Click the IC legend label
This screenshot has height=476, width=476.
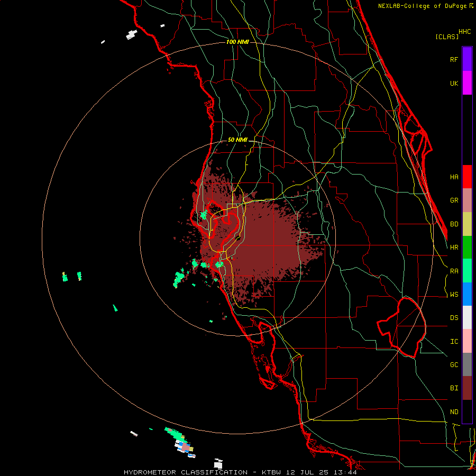[x=454, y=342]
